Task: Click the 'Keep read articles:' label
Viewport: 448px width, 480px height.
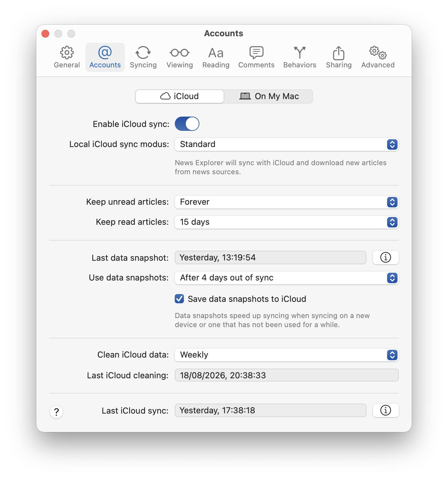Action: click(x=132, y=222)
